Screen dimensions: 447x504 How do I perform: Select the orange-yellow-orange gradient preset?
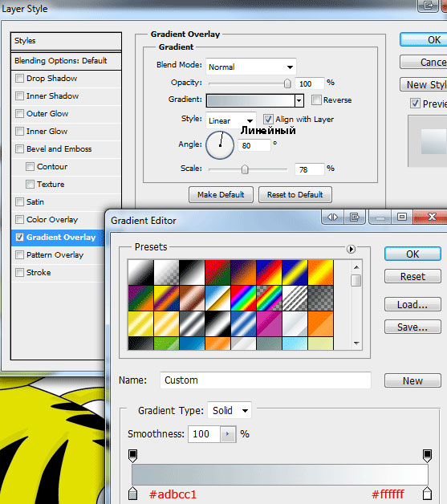[320, 272]
